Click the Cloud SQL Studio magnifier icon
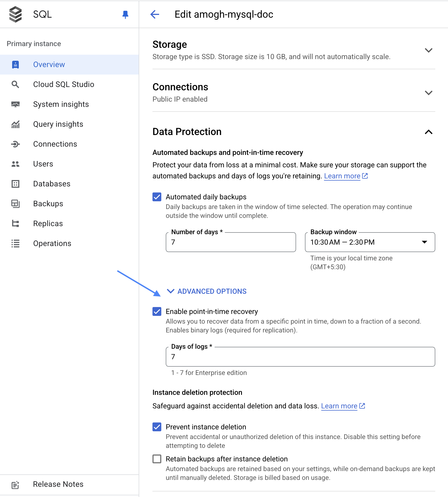 coord(15,84)
